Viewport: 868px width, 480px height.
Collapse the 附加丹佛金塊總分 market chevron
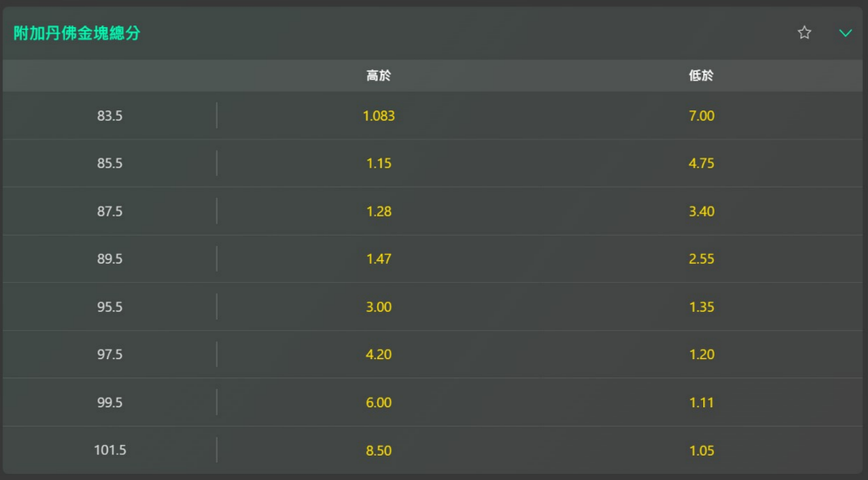(x=845, y=32)
